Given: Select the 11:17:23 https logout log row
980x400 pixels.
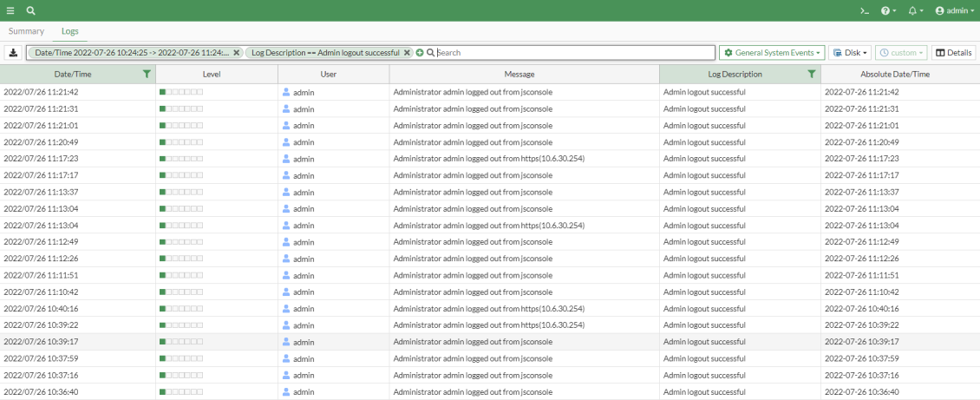Looking at the screenshot, I should pos(488,159).
